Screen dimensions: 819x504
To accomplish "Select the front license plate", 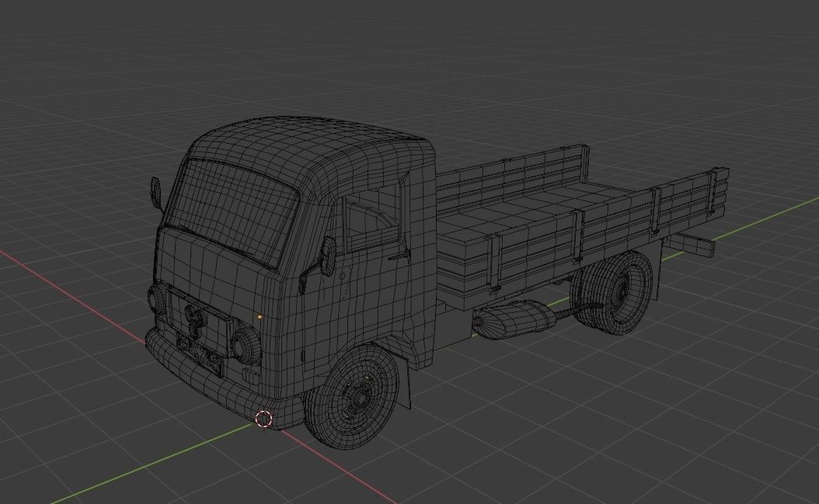I will (200, 355).
